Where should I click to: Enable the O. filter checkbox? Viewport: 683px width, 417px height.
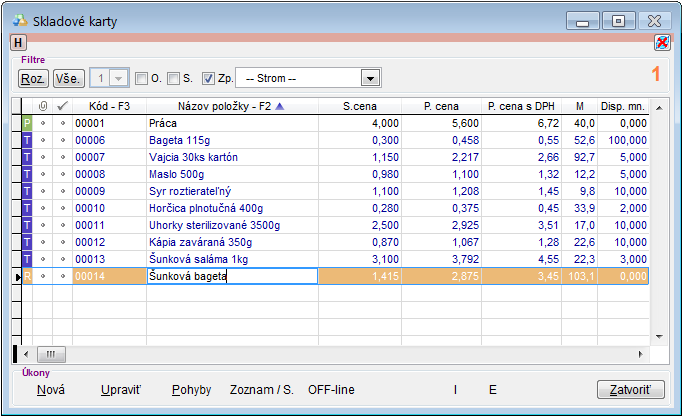click(x=141, y=79)
